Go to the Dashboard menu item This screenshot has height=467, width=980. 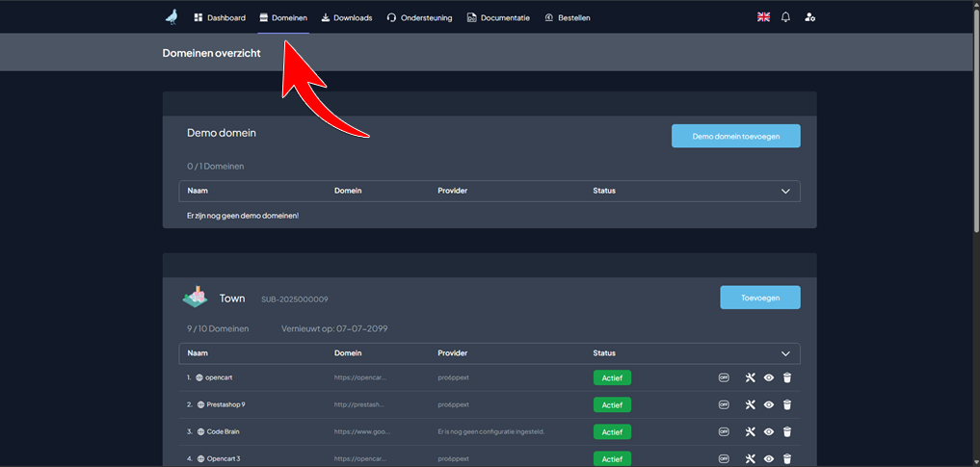click(220, 17)
